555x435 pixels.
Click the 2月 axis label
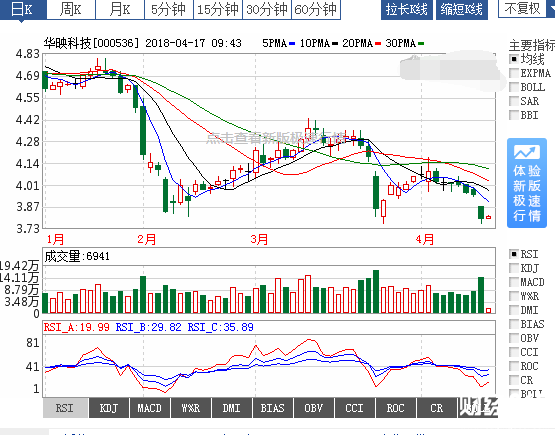(x=147, y=240)
